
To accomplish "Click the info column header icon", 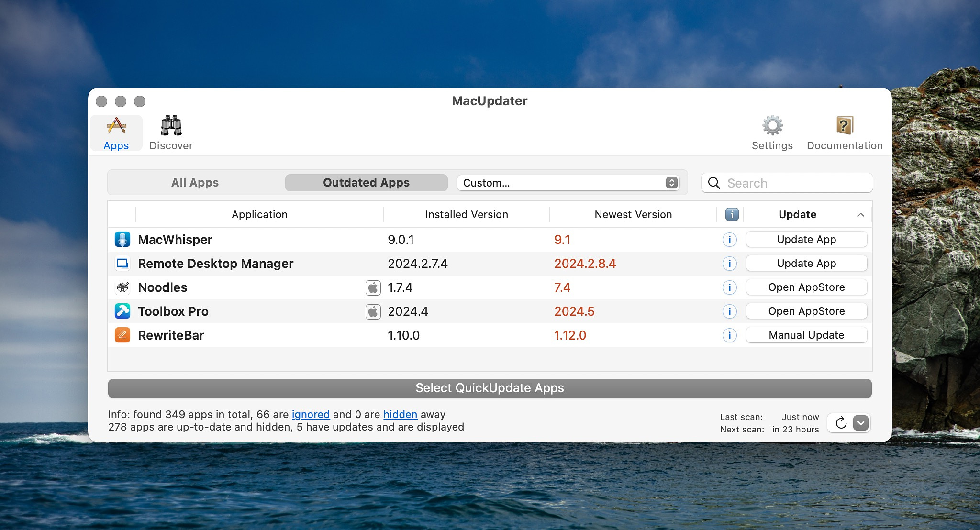I will pos(732,214).
